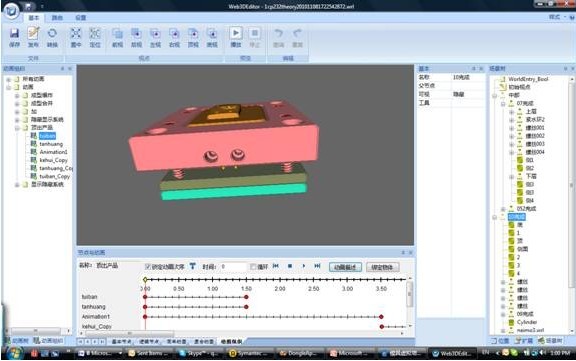Toggle the lock animation size checkbox
This screenshot has height=361, width=576.
(148, 267)
